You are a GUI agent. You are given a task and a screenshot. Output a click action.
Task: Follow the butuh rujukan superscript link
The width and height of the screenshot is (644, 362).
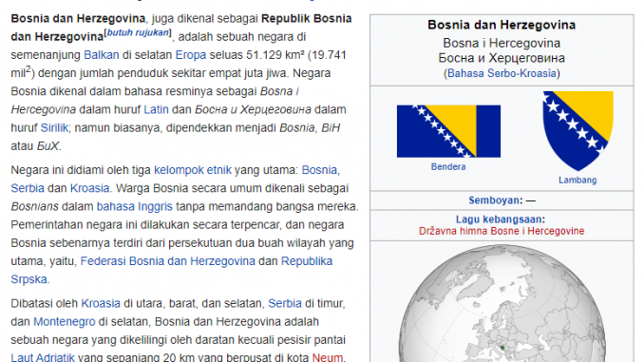[x=138, y=33]
